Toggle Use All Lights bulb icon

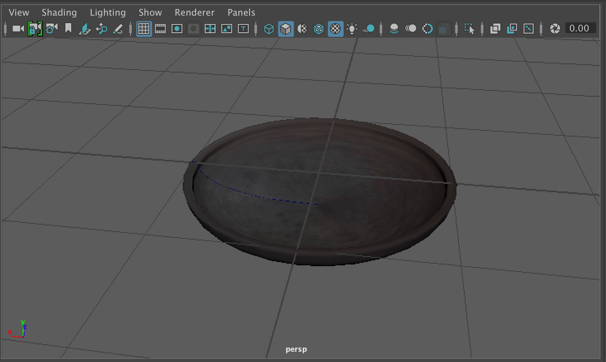pos(352,29)
